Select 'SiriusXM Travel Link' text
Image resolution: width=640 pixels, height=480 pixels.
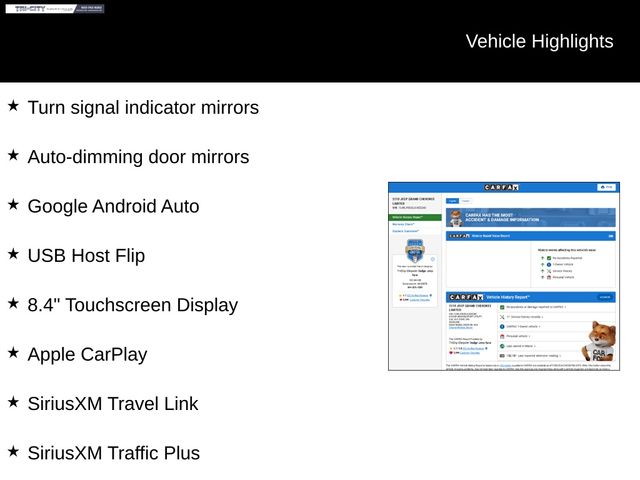click(x=113, y=404)
